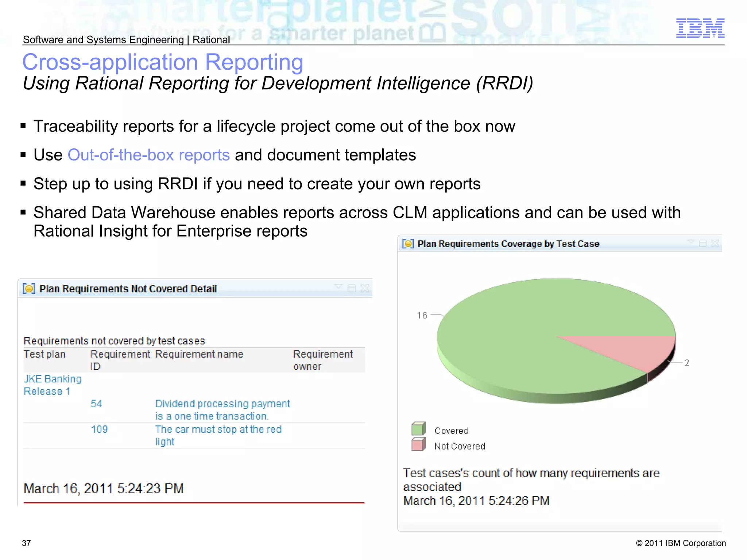
Task: Open requirement ID 54
Action: click(96, 404)
